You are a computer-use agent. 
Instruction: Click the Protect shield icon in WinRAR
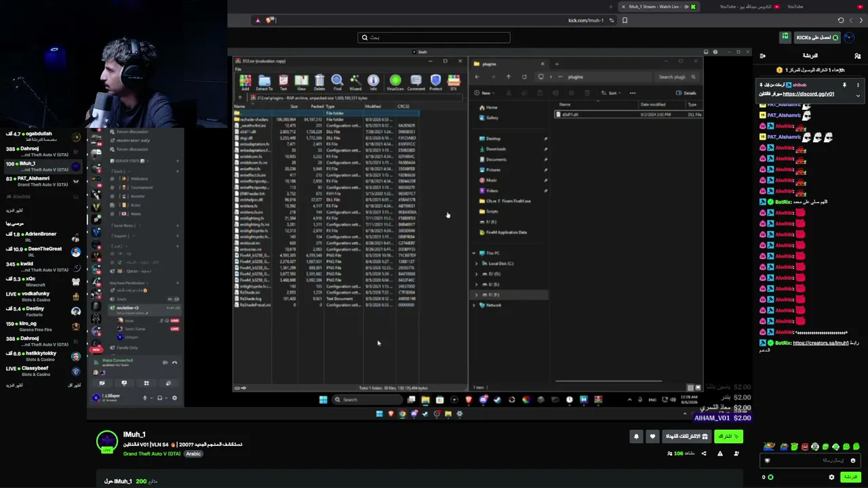(435, 83)
